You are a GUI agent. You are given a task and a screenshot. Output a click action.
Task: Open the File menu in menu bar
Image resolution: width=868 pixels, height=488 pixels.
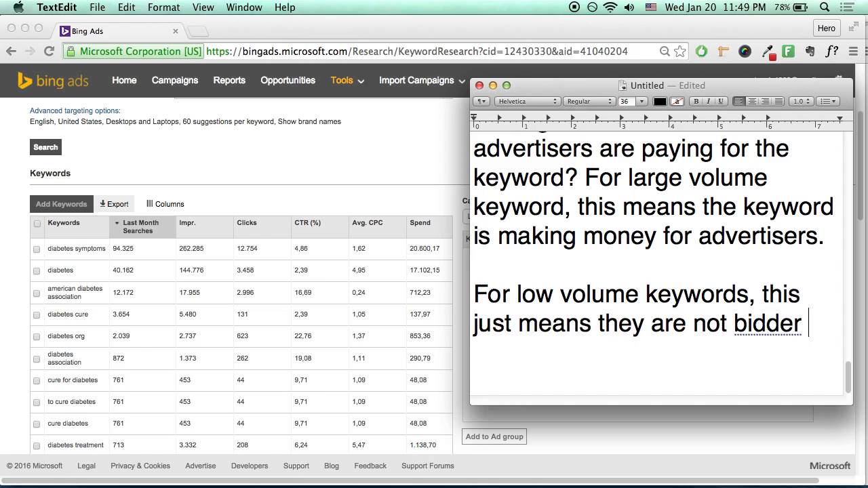click(x=97, y=7)
